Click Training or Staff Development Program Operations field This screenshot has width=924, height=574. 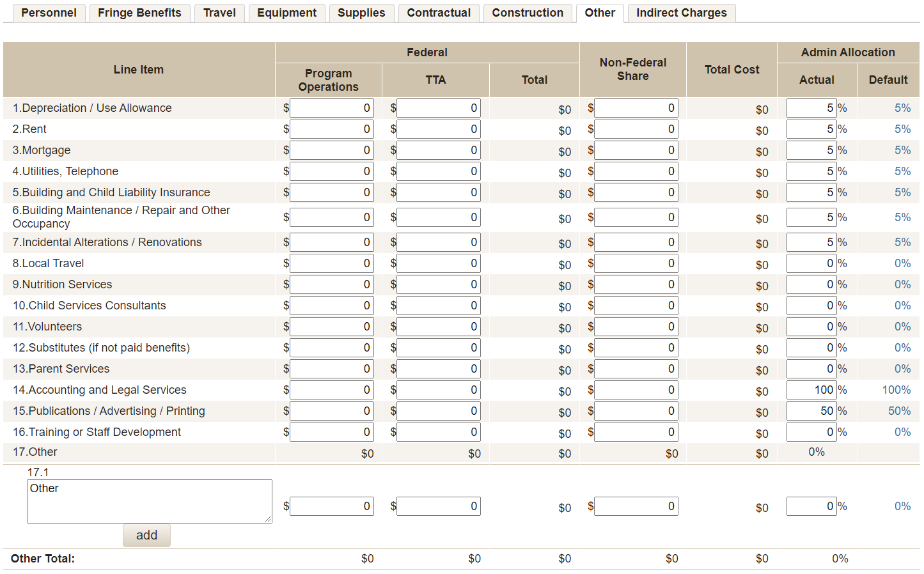[x=331, y=432]
